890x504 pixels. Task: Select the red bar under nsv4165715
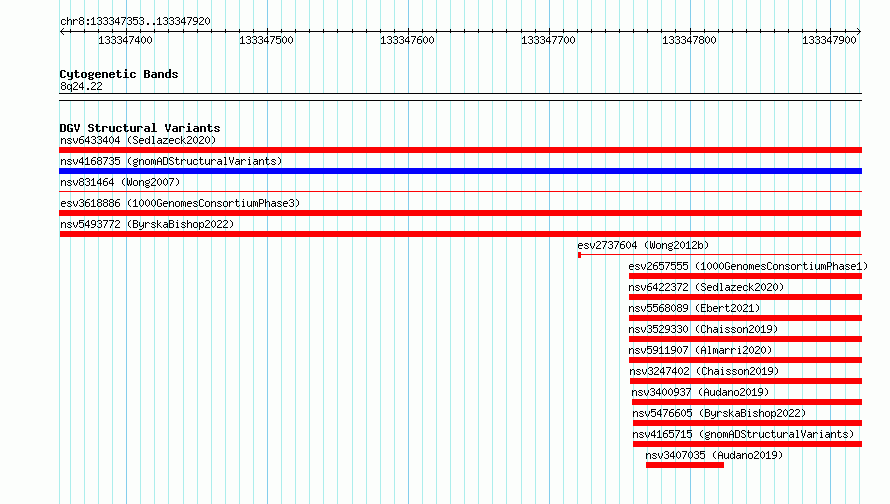[748, 444]
